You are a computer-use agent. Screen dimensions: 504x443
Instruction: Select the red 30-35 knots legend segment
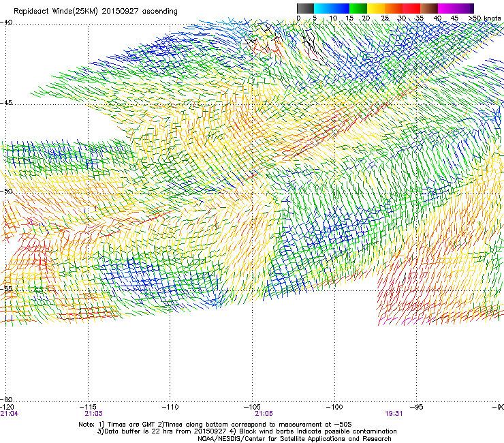point(411,8)
